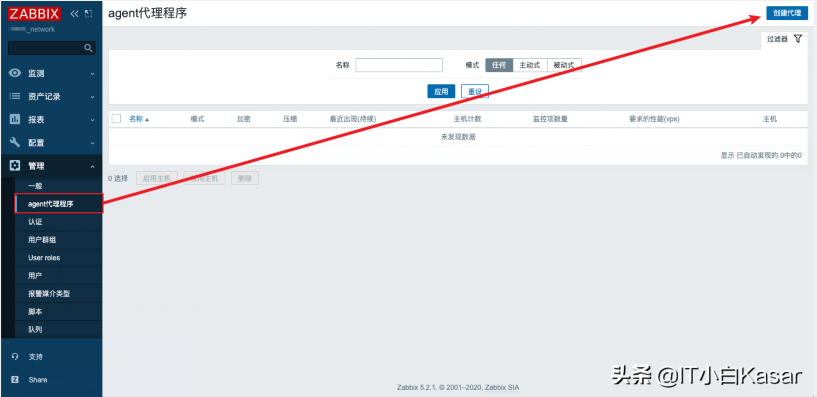Viewport: 817px width, 397px height.
Task: Expand the 监测 menu chevron
Action: [93, 74]
